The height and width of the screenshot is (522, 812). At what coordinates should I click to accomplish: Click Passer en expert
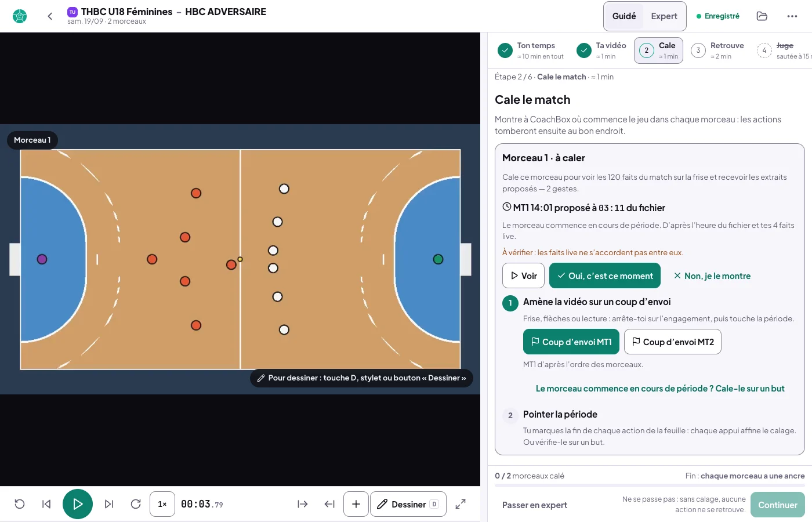tap(535, 505)
